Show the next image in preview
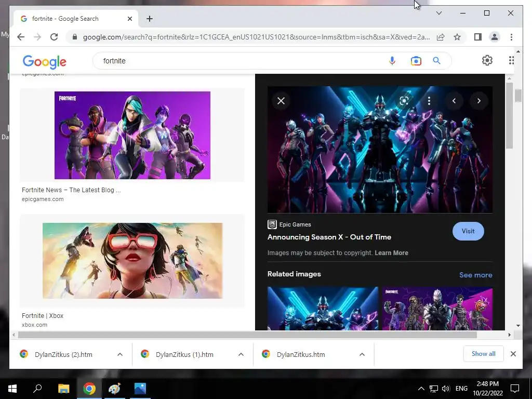The height and width of the screenshot is (399, 532). coord(478,101)
